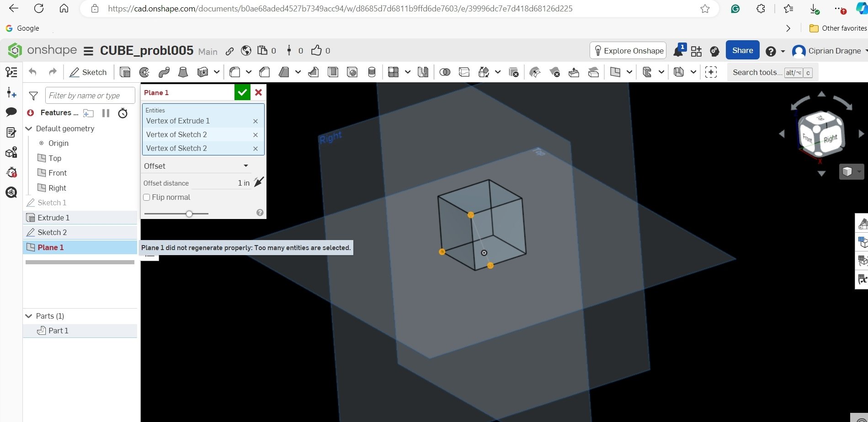Click the Share button
The image size is (868, 422).
point(742,50)
